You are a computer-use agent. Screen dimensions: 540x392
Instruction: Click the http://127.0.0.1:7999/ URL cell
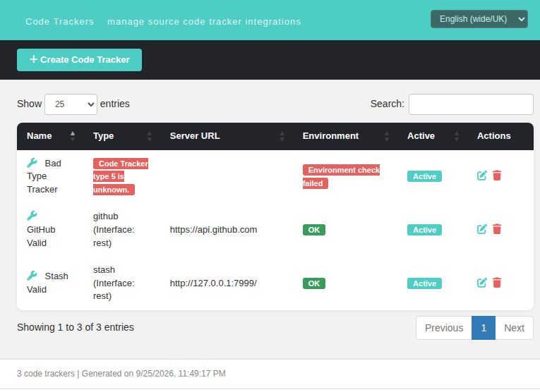pos(213,283)
